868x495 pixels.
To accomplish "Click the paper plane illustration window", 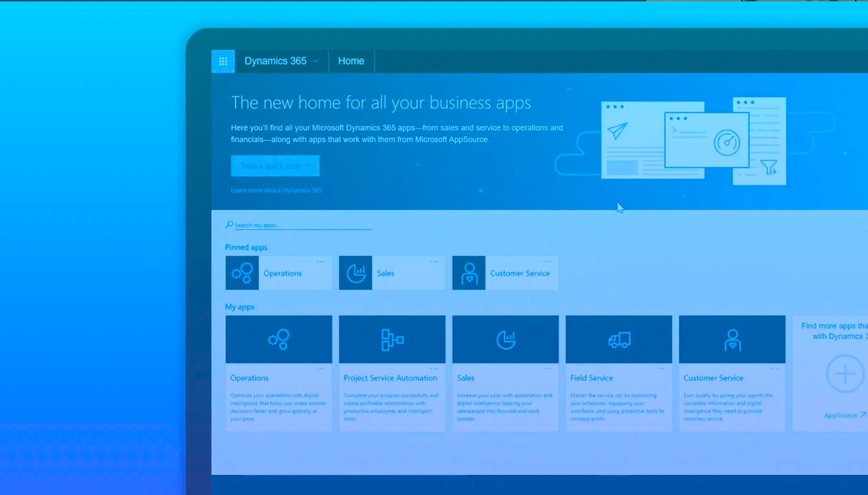I will click(x=633, y=140).
